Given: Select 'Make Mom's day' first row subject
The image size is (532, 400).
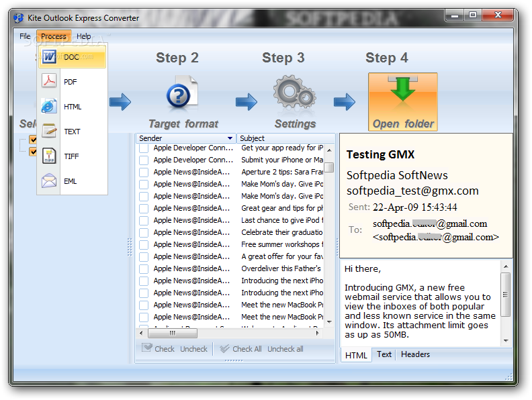Looking at the screenshot, I should point(282,184).
